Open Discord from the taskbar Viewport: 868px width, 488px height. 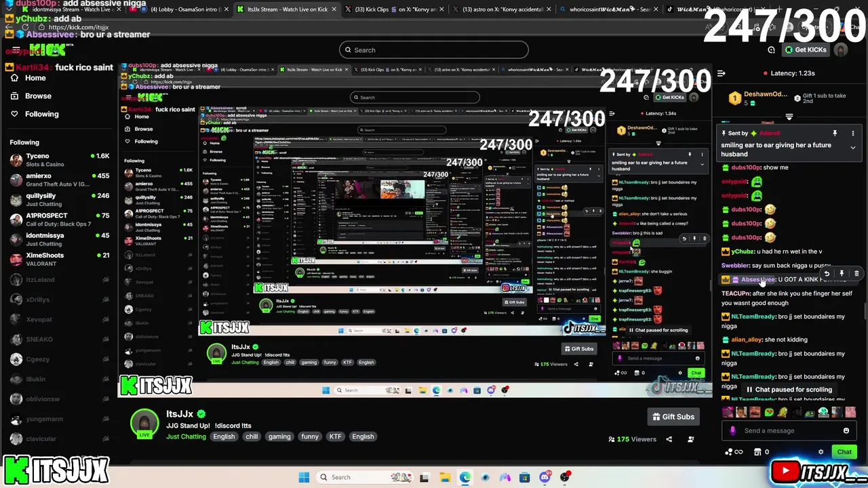click(x=545, y=477)
